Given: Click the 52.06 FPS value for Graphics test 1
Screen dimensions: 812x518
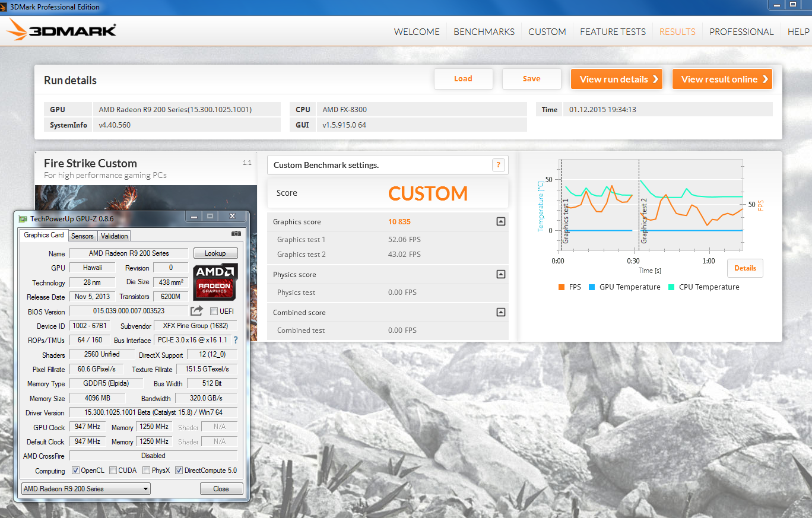Looking at the screenshot, I should point(404,240).
